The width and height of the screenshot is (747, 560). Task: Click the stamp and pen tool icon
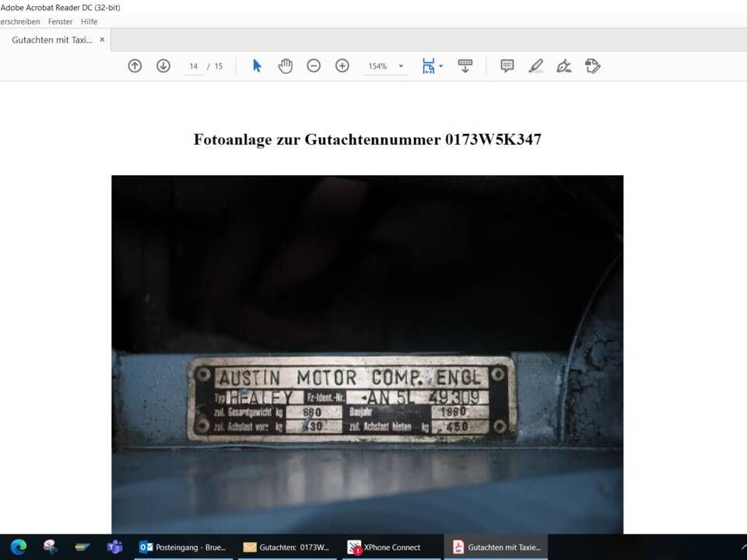pos(593,66)
